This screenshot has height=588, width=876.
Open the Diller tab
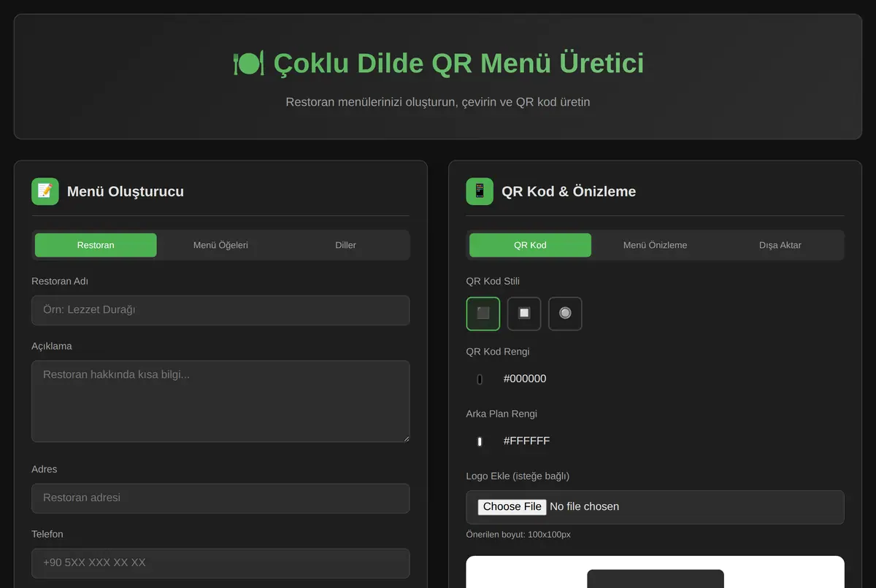click(x=345, y=245)
